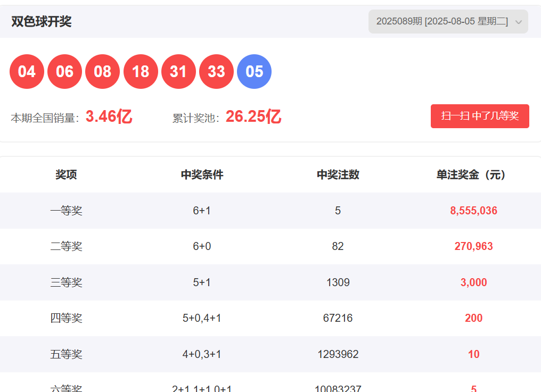Click the red ball 33
The width and height of the screenshot is (541, 392).
click(216, 72)
